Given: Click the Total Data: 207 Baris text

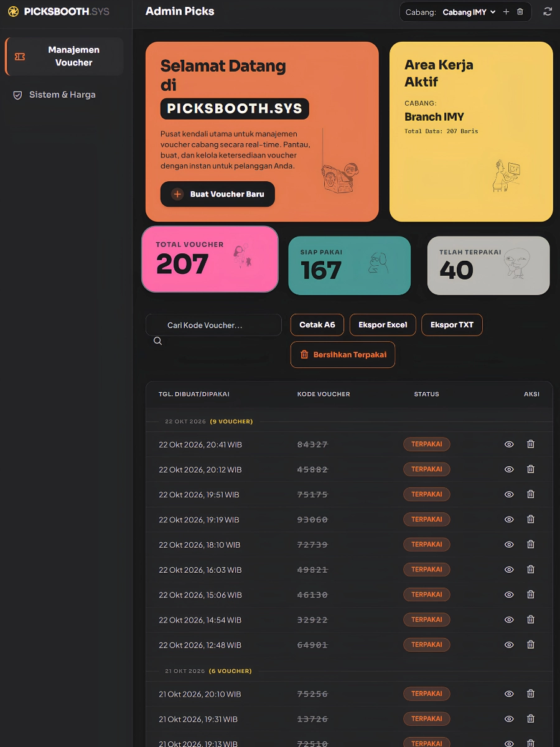Looking at the screenshot, I should coord(441,131).
